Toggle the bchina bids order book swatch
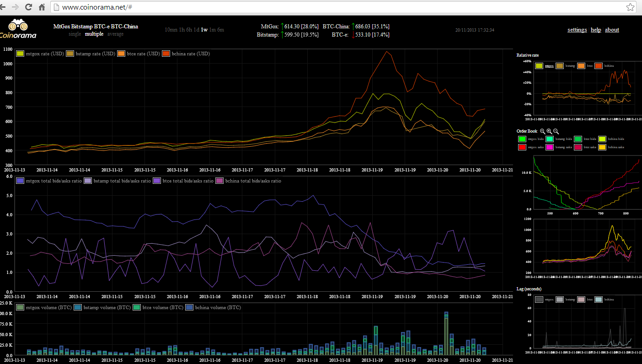Image resolution: width=642 pixels, height=364 pixels. (x=603, y=139)
